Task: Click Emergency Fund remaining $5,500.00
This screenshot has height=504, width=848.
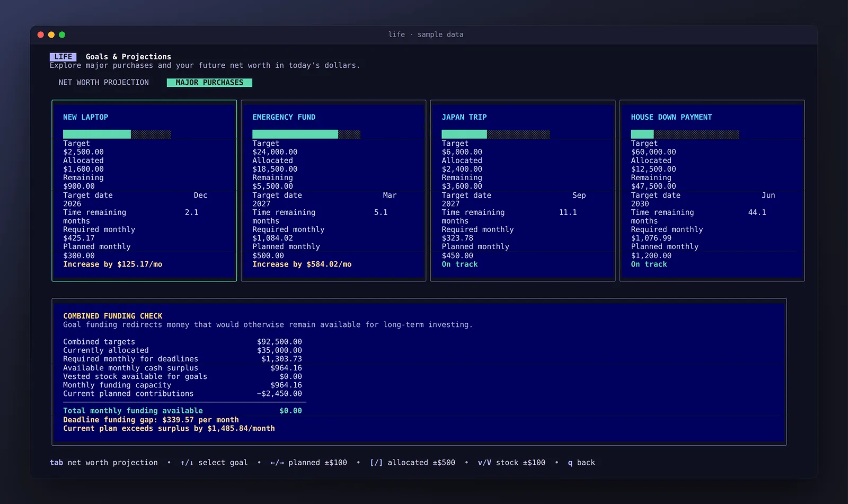Action: pos(272,187)
